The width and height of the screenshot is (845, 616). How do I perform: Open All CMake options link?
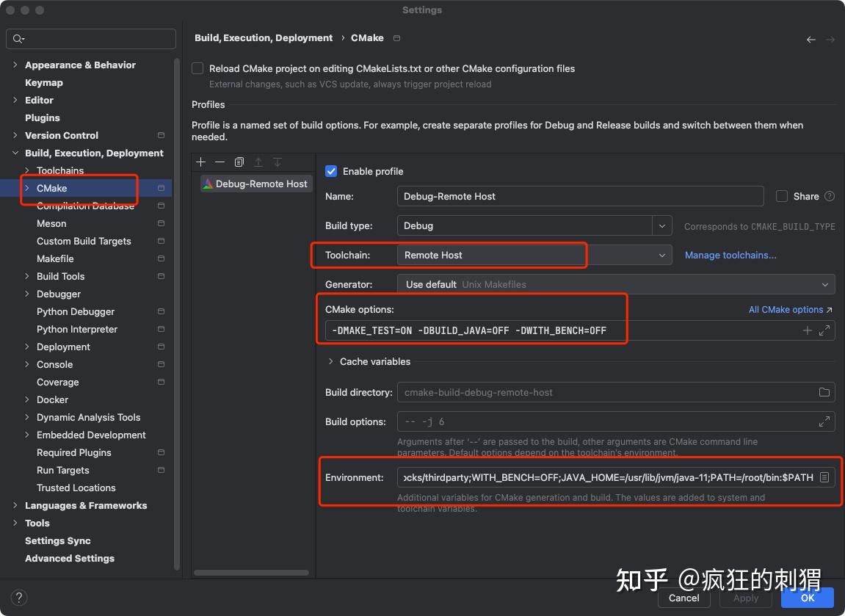[785, 309]
